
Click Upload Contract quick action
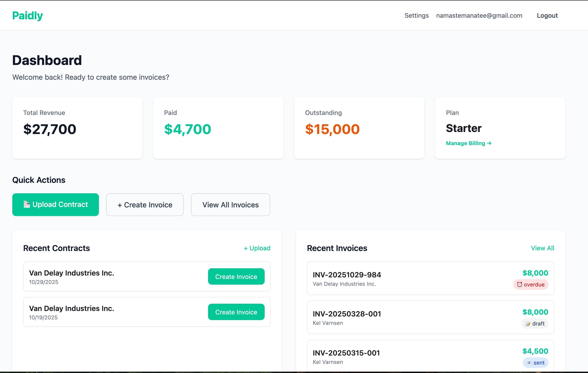55,204
